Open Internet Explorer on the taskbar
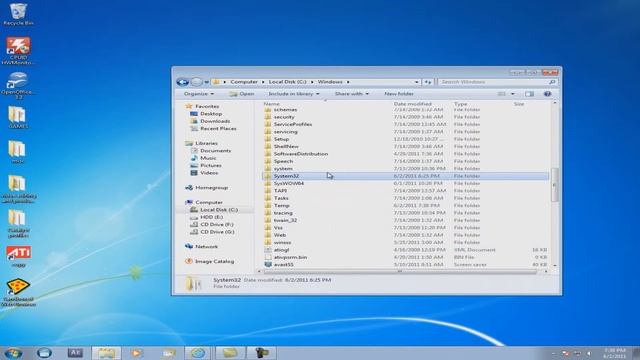The image size is (640, 360). pos(198,353)
